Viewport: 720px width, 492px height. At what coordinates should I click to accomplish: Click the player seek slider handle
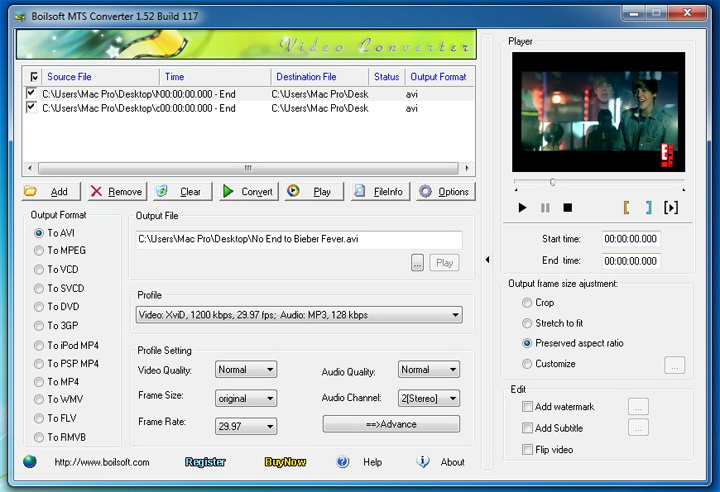[x=552, y=182]
